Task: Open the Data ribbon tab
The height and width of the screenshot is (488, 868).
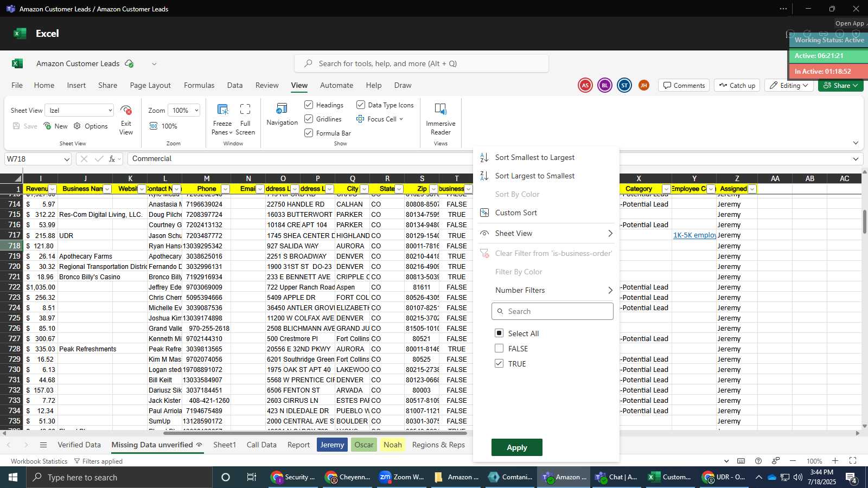Action: [235, 85]
